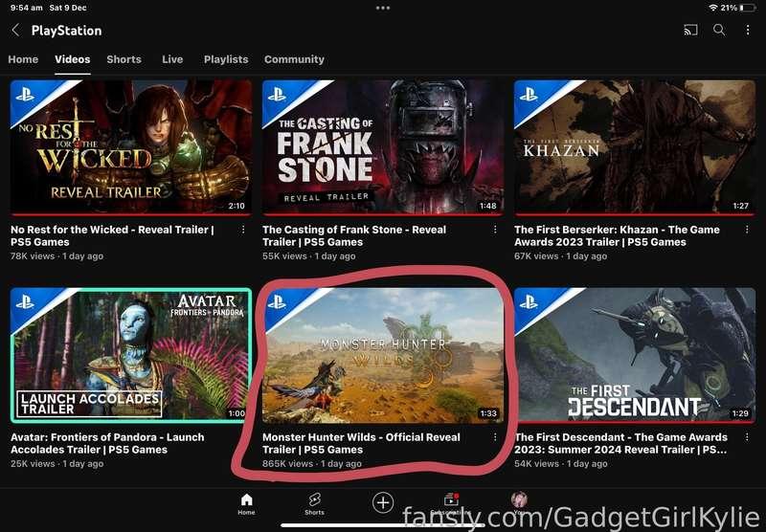Play the Avatar Frontiers of Pandora thumbnail
This screenshot has height=532, width=766.
coord(131,355)
